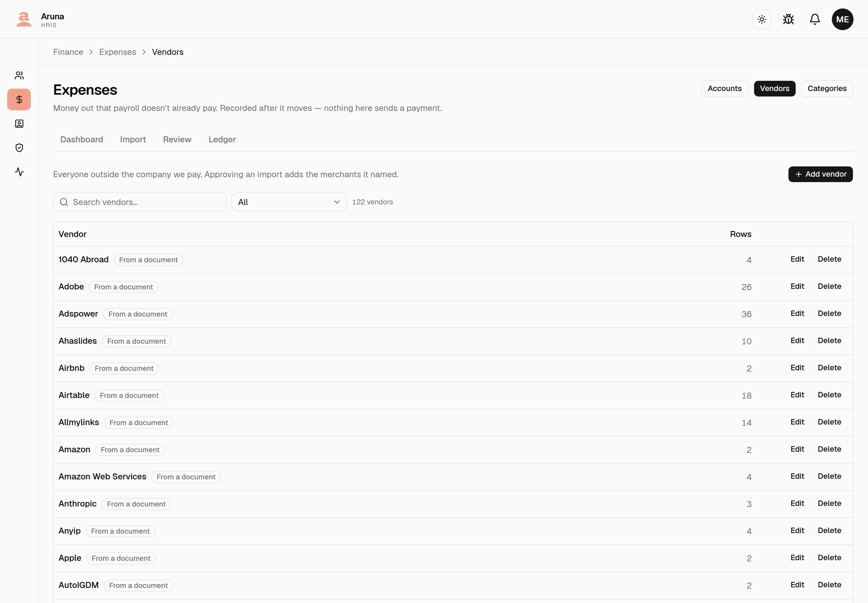Select the Finance dollar sidebar icon

(19, 99)
